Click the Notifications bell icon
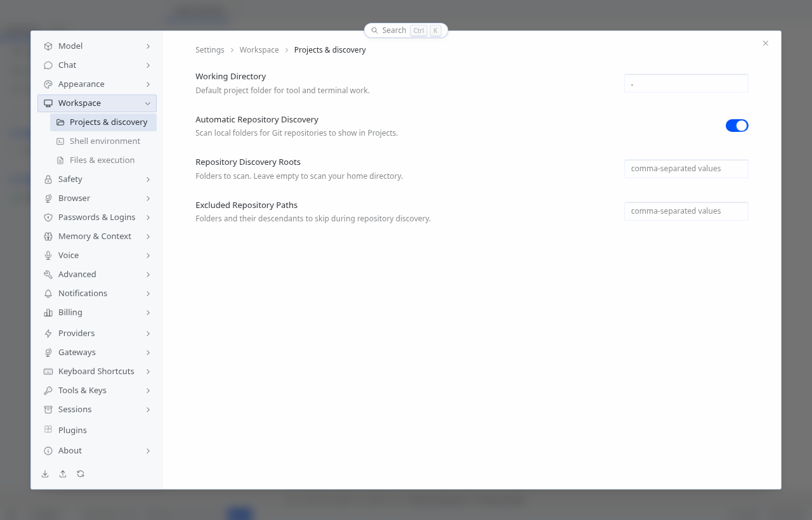 48,294
